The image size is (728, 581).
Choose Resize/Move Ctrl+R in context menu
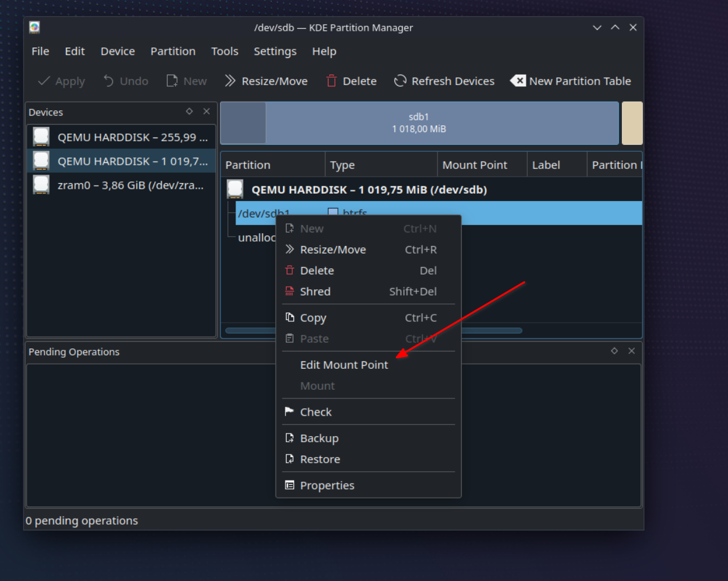pyautogui.click(x=368, y=249)
